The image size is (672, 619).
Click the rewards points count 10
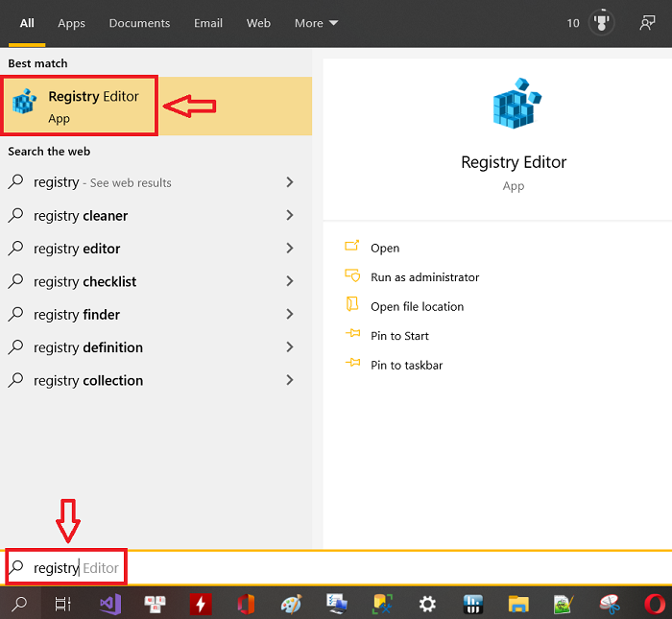(573, 23)
